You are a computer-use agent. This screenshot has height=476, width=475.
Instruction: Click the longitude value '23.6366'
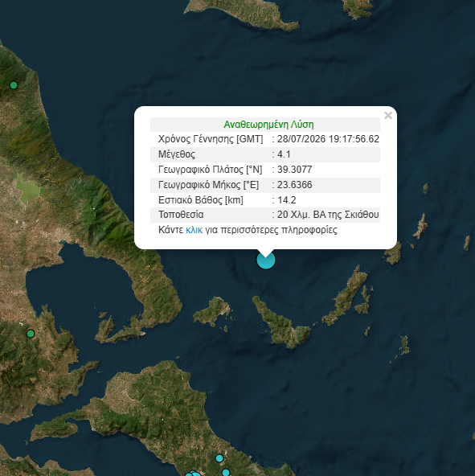click(x=294, y=185)
